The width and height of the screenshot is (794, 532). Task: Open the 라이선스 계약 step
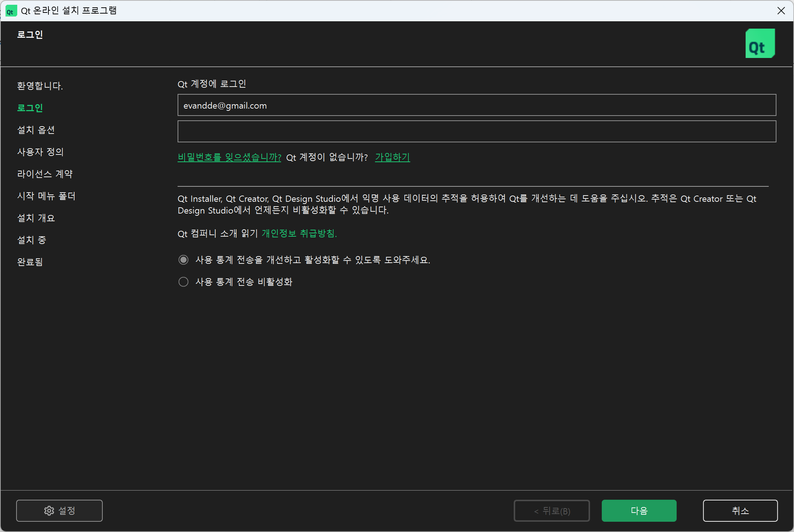click(x=45, y=174)
